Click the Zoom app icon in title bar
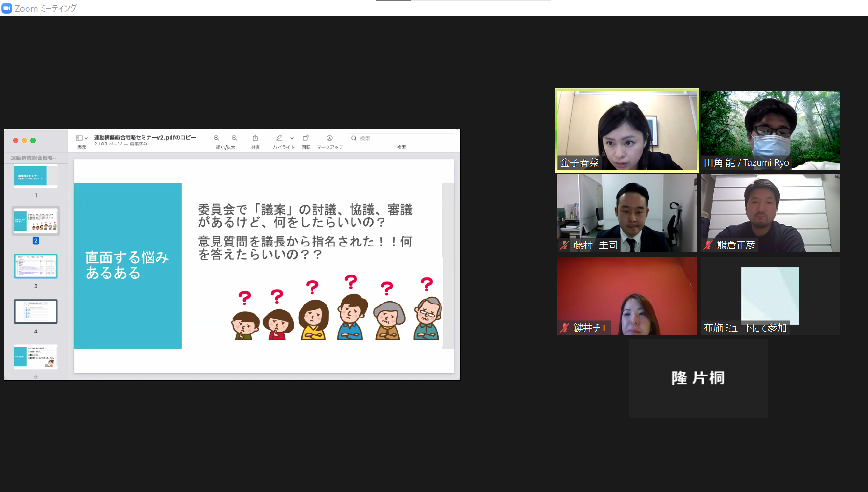The image size is (868, 492). coord(7,8)
